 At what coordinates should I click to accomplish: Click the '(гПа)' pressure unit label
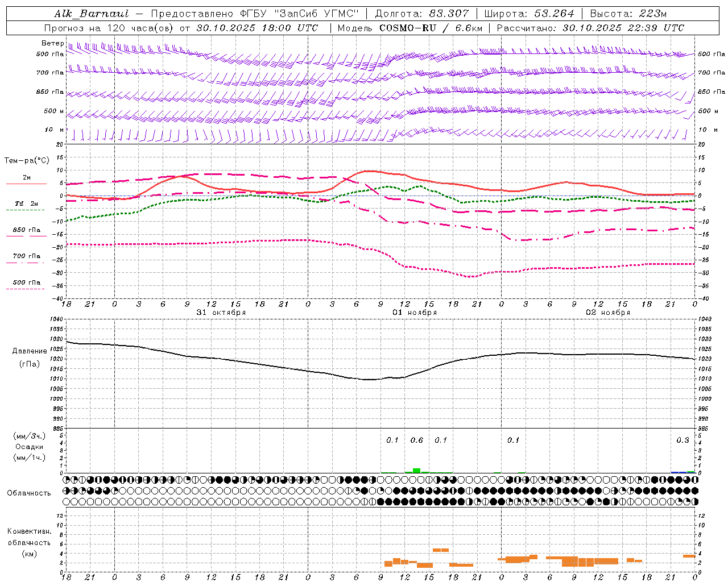[x=30, y=364]
